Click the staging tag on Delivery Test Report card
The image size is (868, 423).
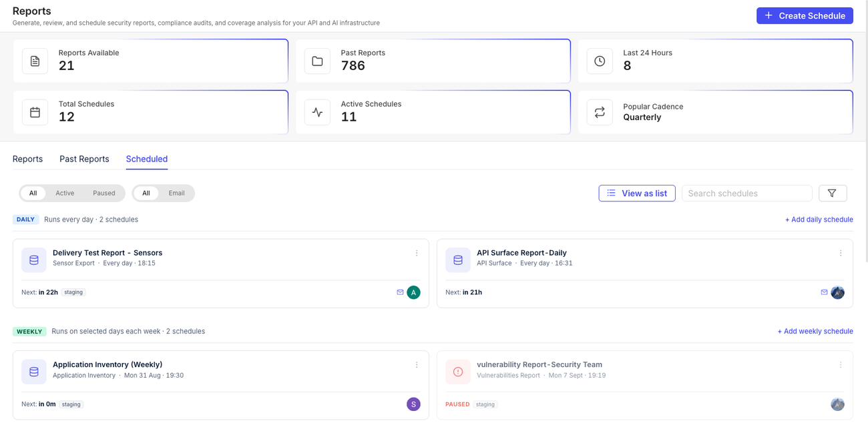tap(73, 292)
